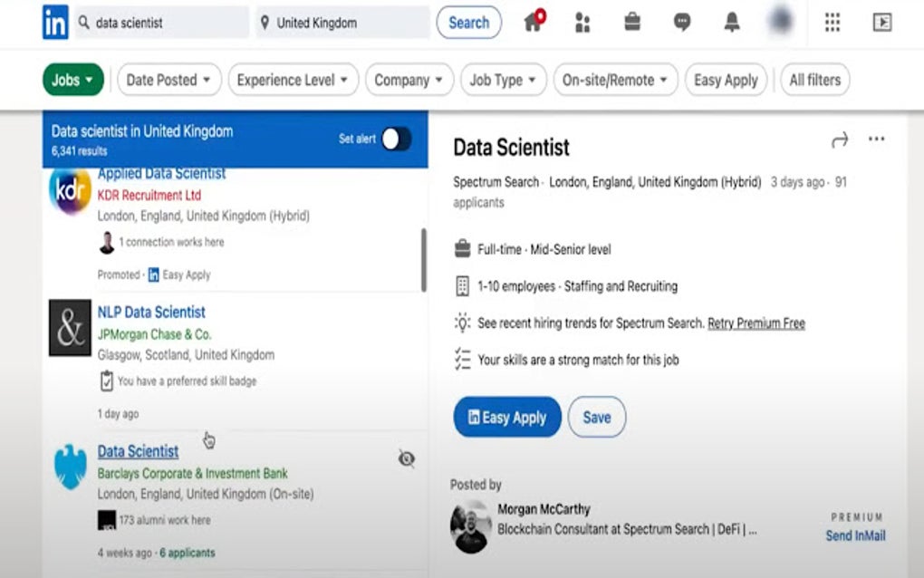Open the job posting options menu
This screenshot has height=578, width=924.
[876, 139]
